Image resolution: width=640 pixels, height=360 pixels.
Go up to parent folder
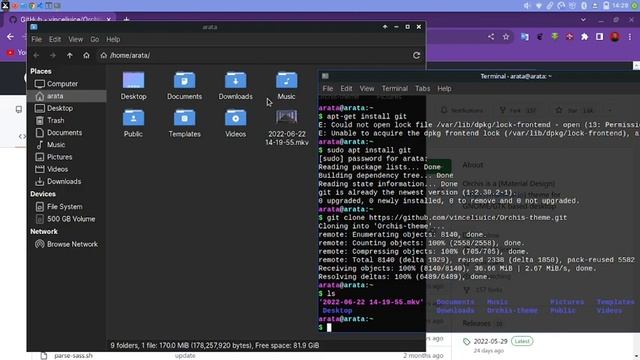[69, 55]
